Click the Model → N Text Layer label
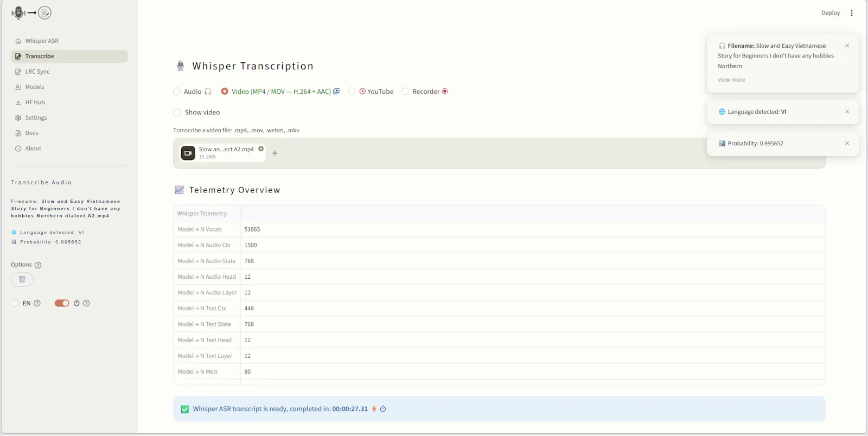Image resolution: width=868 pixels, height=436 pixels. click(x=205, y=356)
